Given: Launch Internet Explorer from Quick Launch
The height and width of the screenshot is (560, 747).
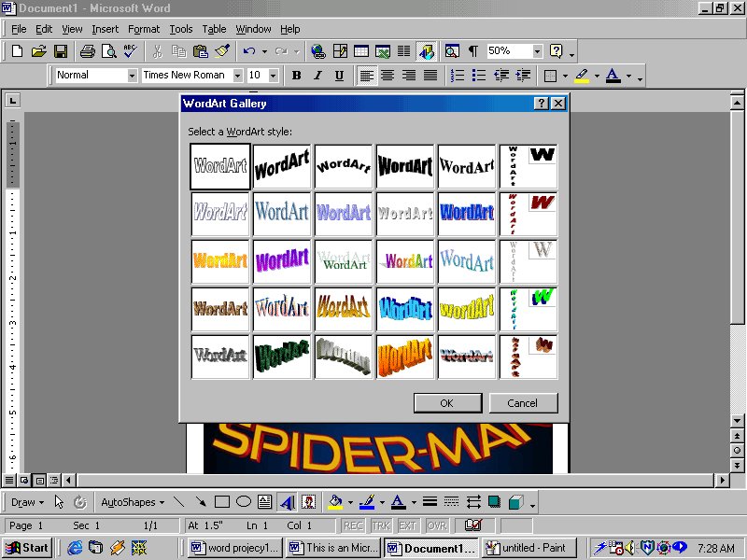Looking at the screenshot, I should pyautogui.click(x=75, y=548).
